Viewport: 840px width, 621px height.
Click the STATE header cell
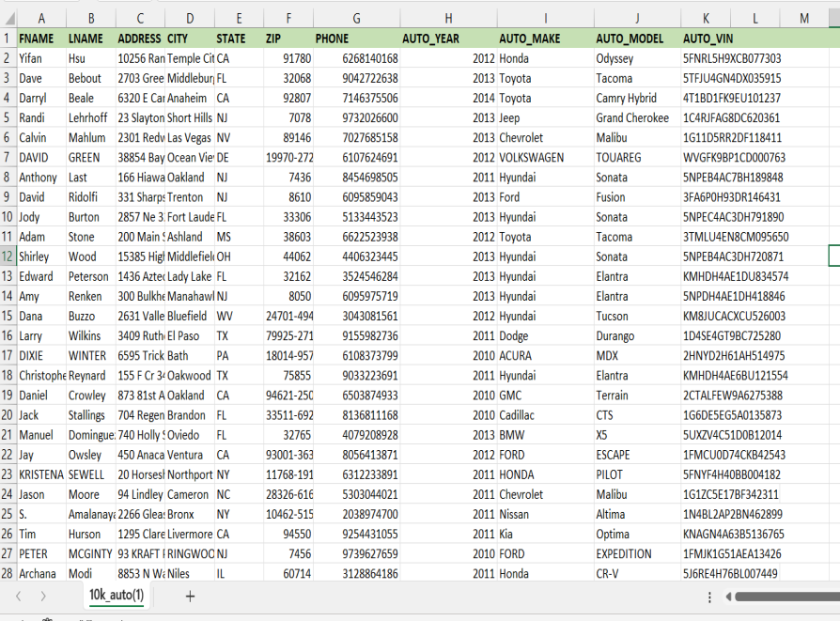click(x=239, y=39)
